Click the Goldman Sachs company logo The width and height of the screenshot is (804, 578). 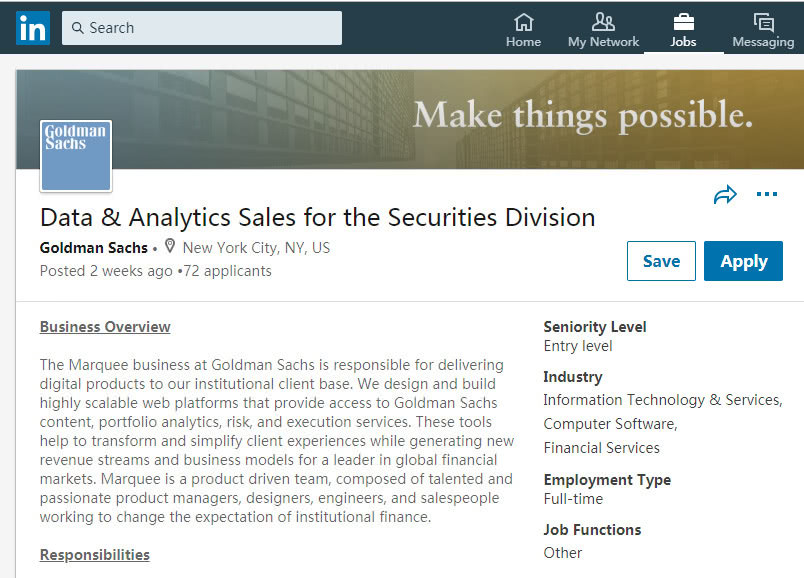click(76, 155)
